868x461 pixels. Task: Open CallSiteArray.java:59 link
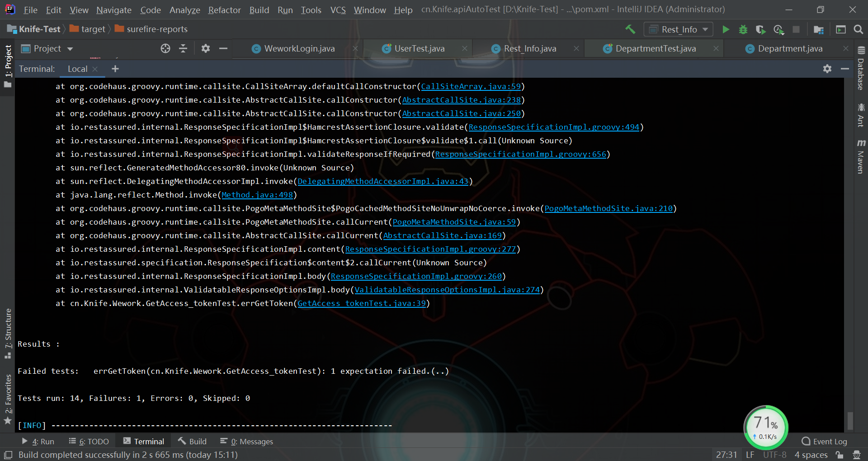click(x=471, y=86)
